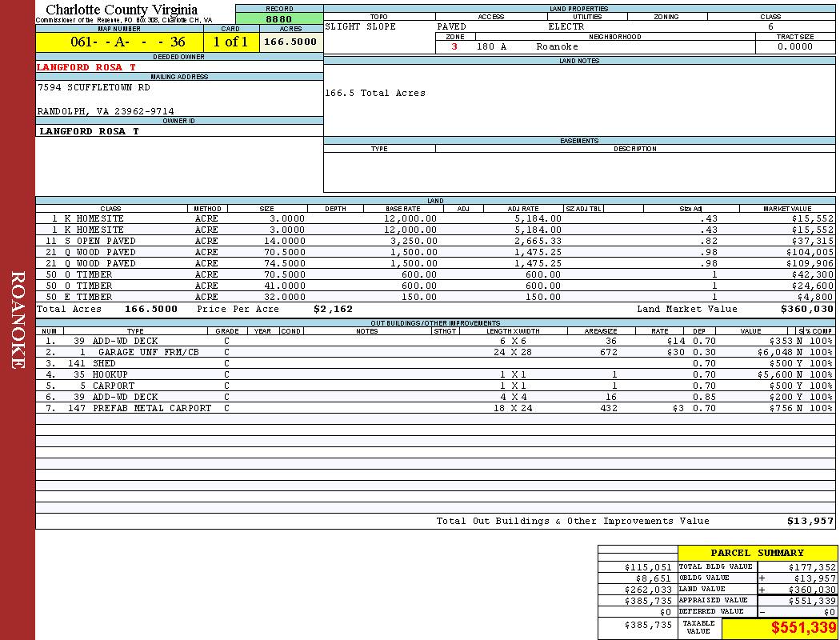
Task: Select the SLIGHT SLOPE topo value
Action: [x=361, y=26]
